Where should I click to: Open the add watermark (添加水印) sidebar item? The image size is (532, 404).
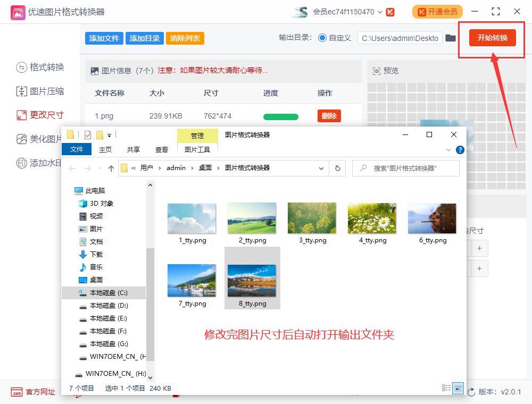click(39, 163)
